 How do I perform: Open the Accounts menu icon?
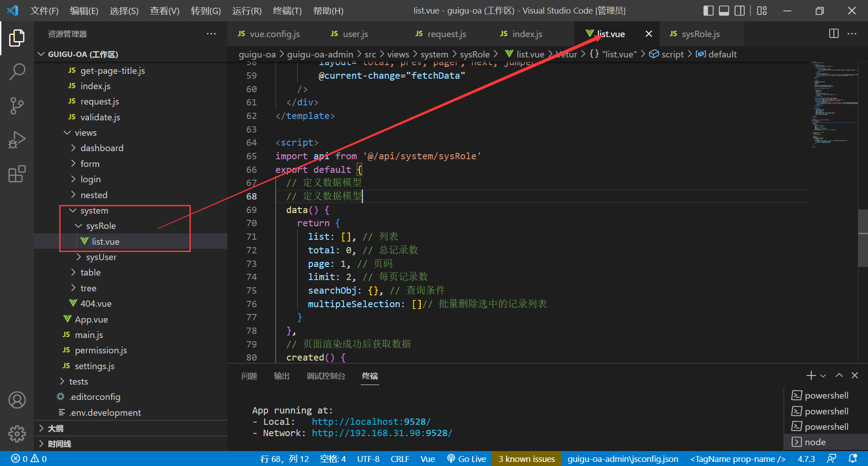point(17,400)
